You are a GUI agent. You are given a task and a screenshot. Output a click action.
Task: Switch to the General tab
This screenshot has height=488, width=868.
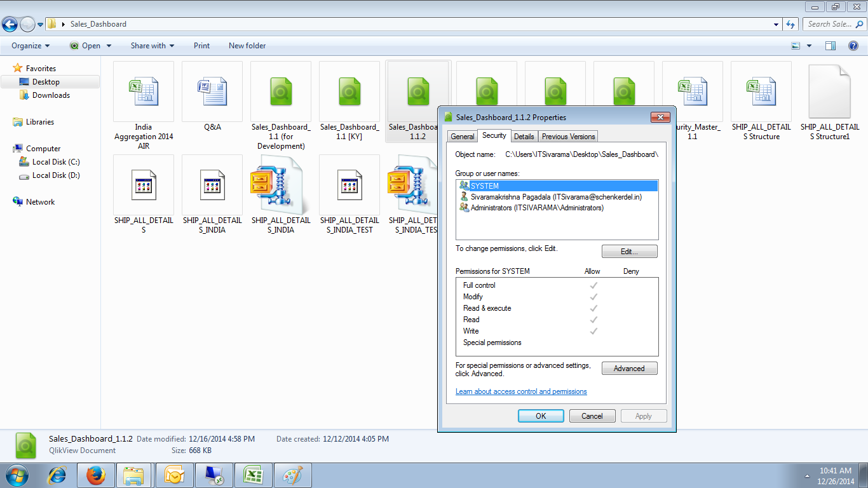tap(463, 137)
